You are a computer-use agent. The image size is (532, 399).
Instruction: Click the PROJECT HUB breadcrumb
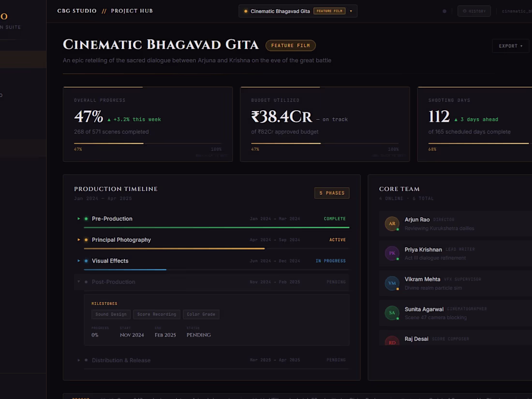pos(132,11)
